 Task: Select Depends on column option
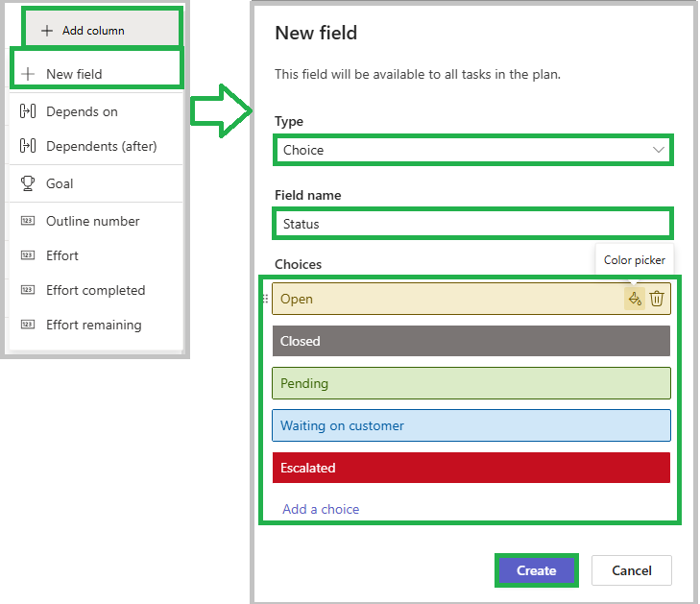point(96,111)
